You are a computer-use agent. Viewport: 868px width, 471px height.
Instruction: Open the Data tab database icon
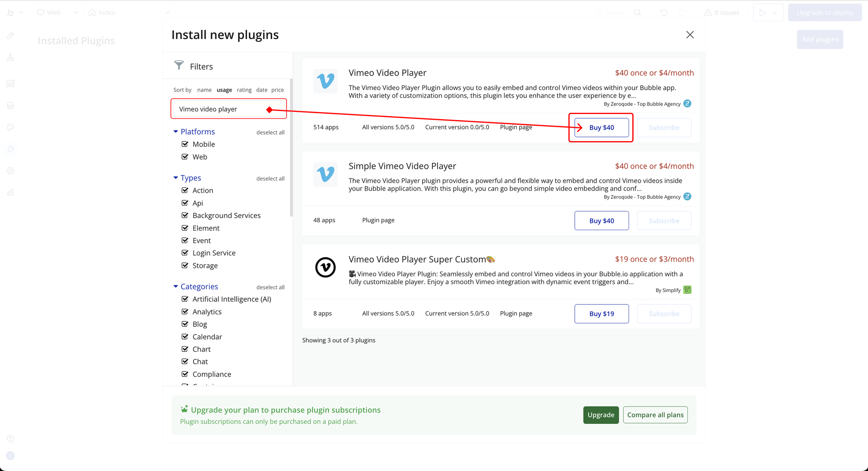pyautogui.click(x=11, y=106)
